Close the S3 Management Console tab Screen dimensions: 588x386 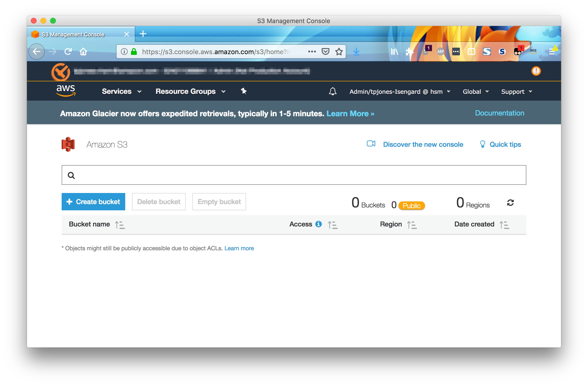click(x=126, y=34)
